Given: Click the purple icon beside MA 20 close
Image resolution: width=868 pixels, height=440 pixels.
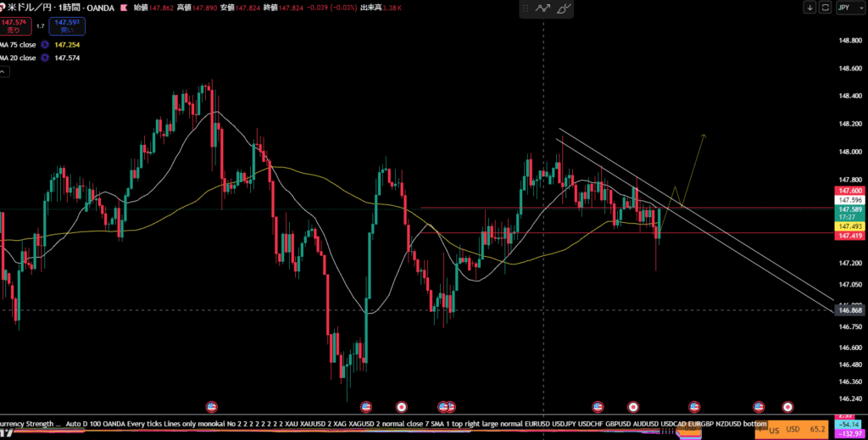Looking at the screenshot, I should 44,58.
